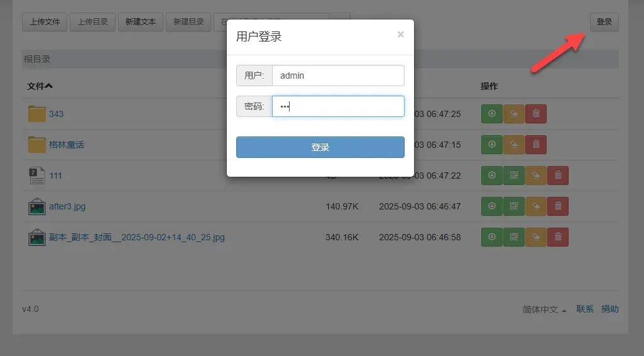Delete the after3.jpg file
The image size is (644, 356).
pyautogui.click(x=558, y=206)
